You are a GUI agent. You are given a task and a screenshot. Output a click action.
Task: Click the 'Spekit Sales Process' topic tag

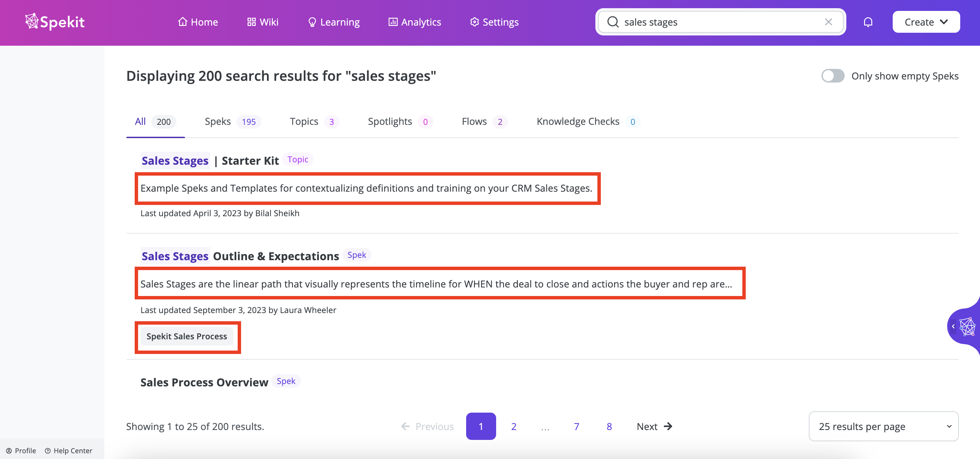[187, 337]
